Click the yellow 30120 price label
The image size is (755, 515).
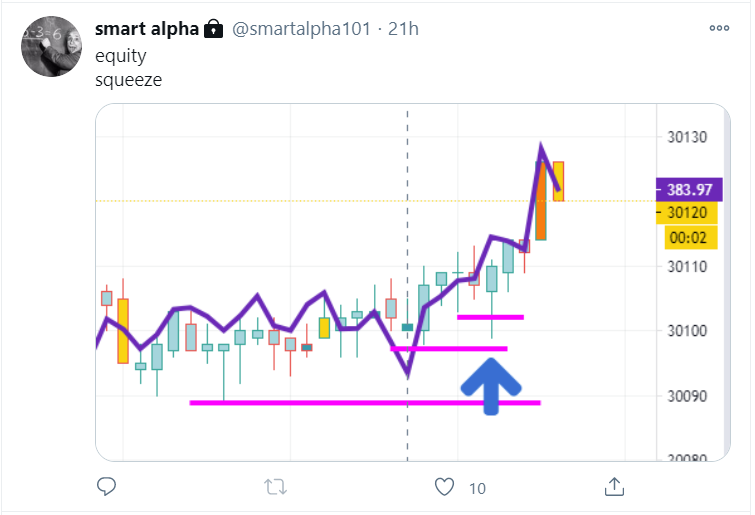point(687,213)
